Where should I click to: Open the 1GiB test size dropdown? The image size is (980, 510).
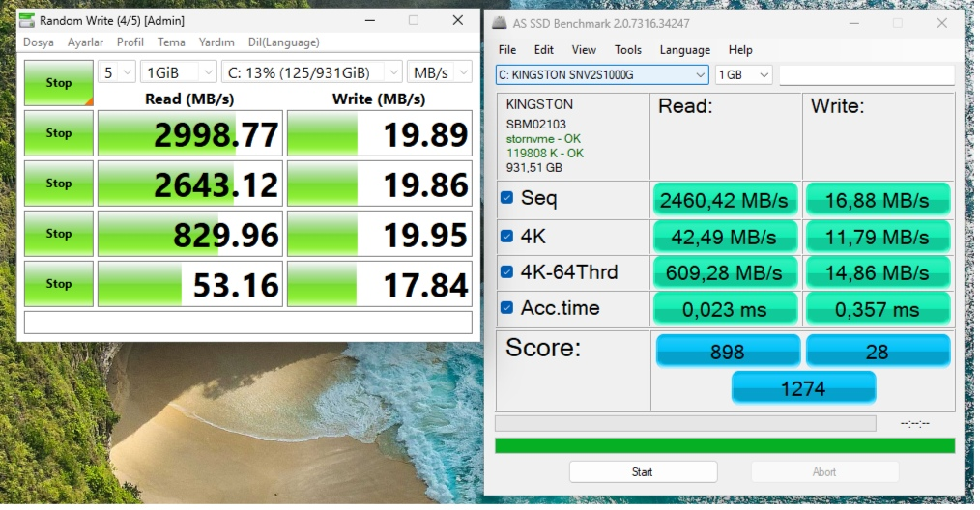click(x=178, y=72)
